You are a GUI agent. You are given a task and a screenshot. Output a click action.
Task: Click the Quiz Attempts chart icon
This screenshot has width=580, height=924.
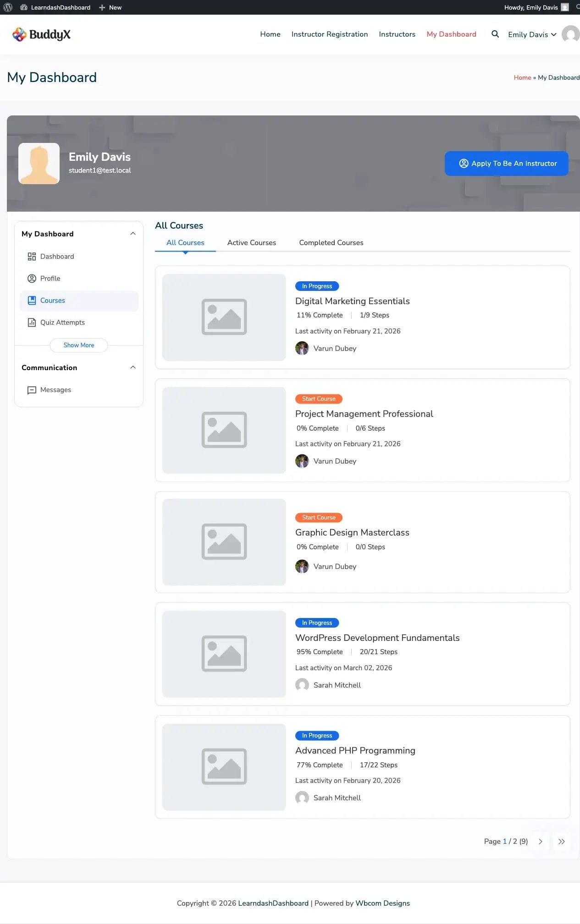(32, 323)
